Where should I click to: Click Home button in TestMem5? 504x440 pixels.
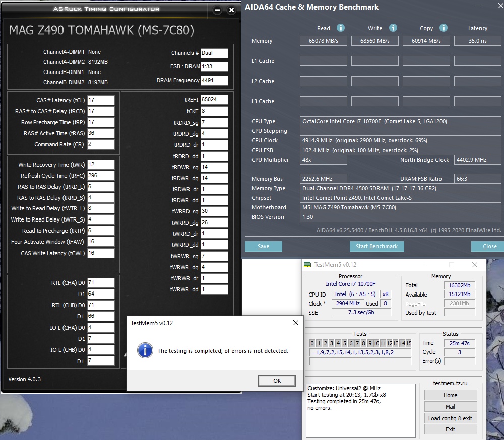[x=450, y=395]
